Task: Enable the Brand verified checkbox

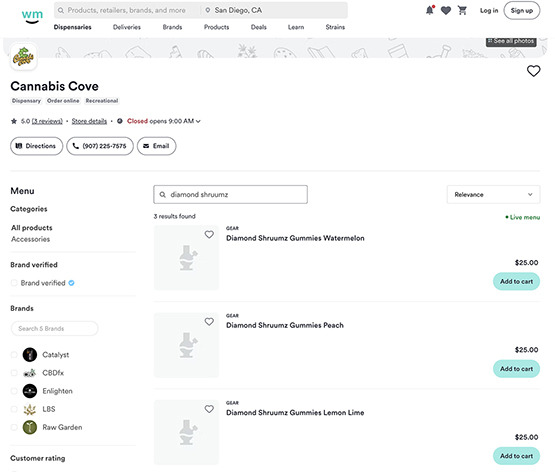Action: click(x=14, y=283)
